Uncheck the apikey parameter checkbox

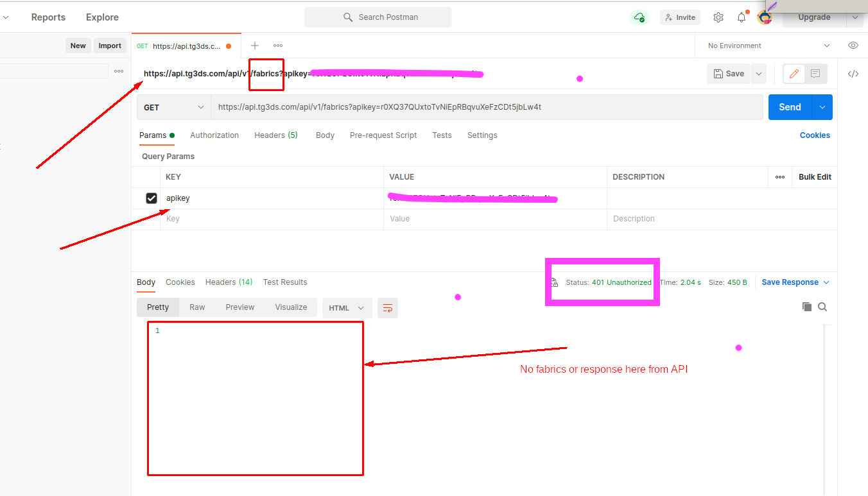(x=152, y=198)
